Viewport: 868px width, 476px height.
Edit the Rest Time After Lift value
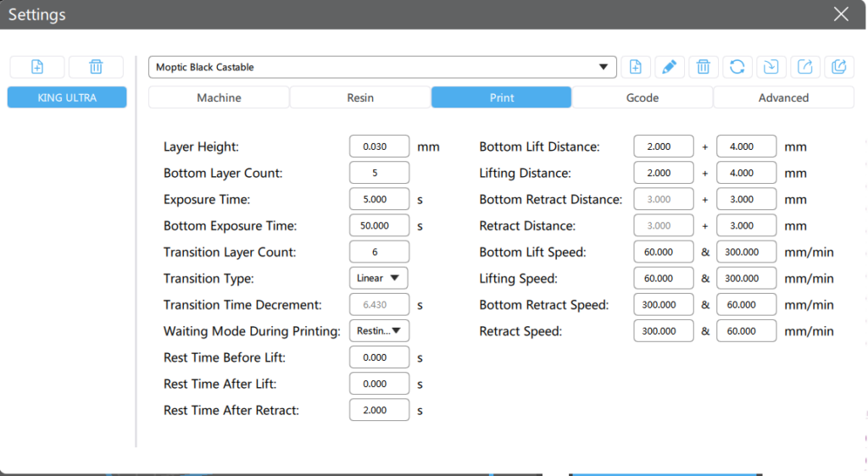pyautogui.click(x=379, y=384)
